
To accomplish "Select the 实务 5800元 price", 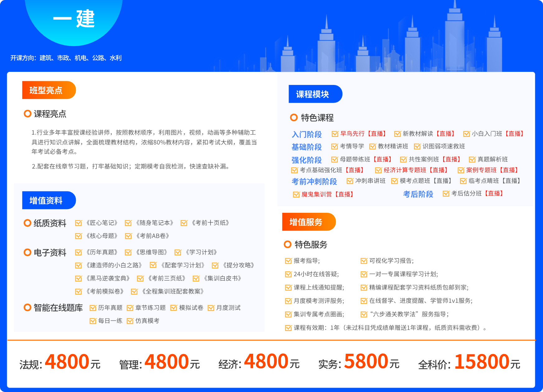I will coord(359,362).
